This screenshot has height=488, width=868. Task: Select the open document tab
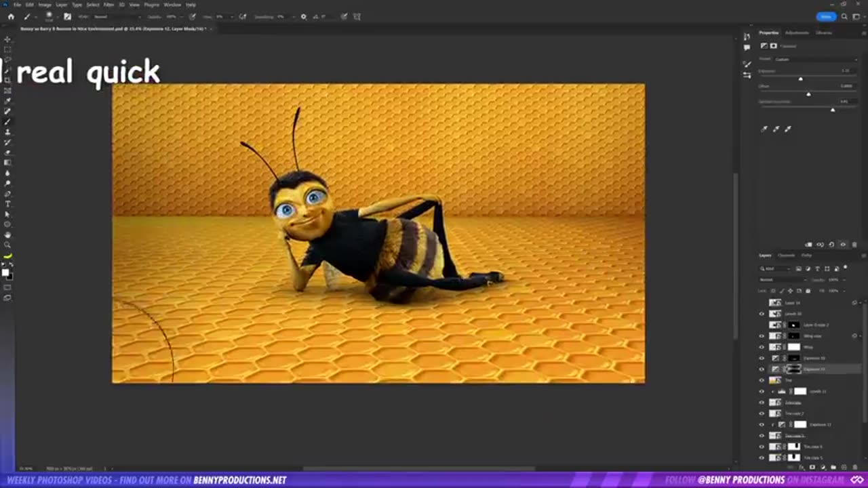pyautogui.click(x=113, y=28)
